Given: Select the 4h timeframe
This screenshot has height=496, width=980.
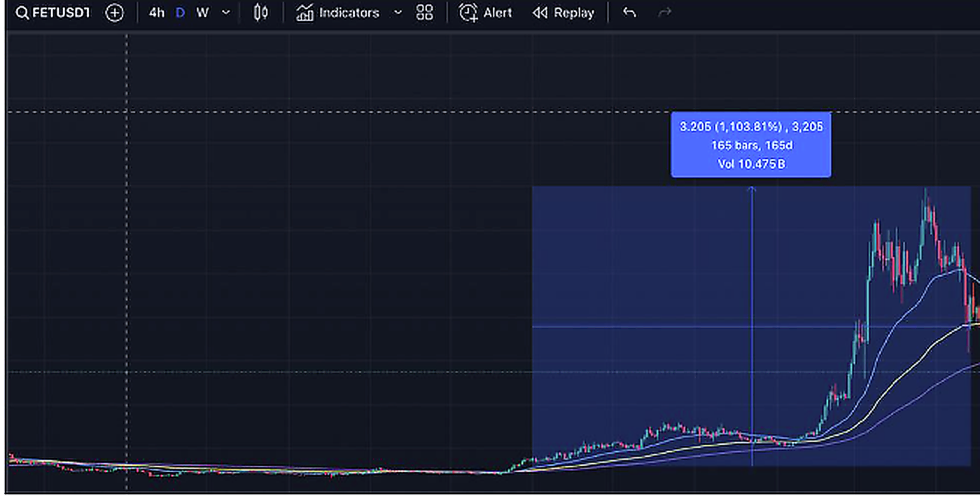Looking at the screenshot, I should 157,13.
